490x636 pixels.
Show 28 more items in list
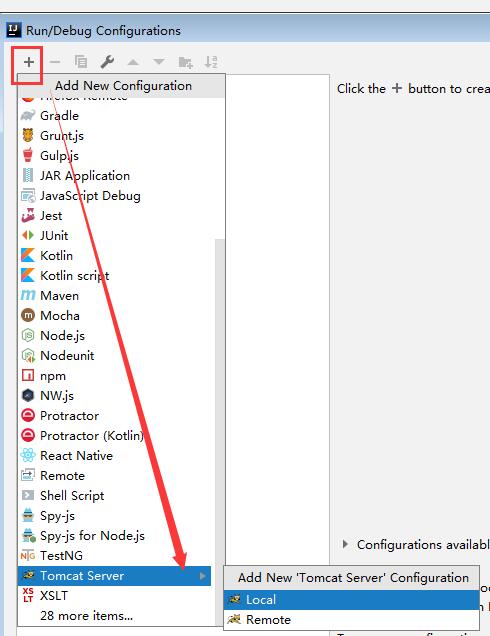[x=86, y=616]
